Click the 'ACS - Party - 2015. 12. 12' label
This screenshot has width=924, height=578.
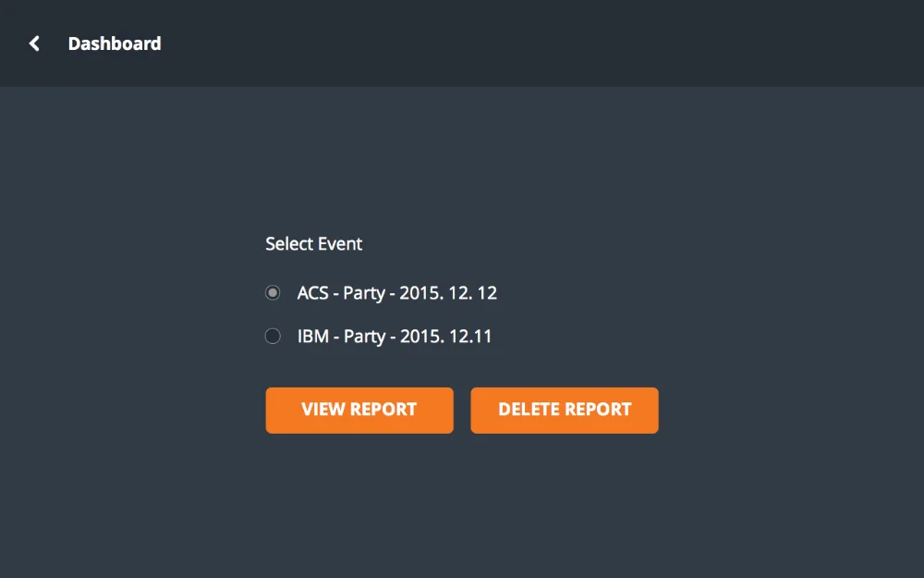coord(397,293)
